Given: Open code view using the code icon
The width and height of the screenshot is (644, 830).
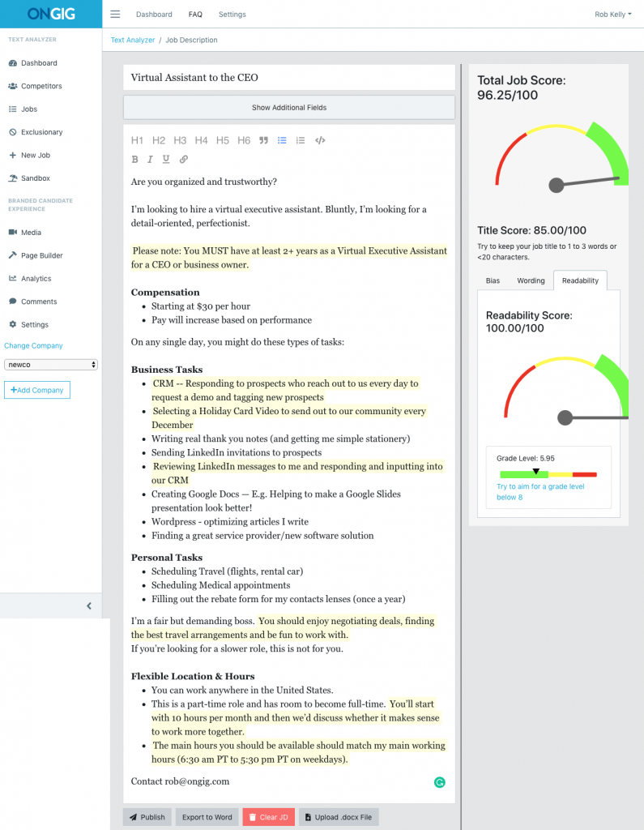Looking at the screenshot, I should [320, 140].
